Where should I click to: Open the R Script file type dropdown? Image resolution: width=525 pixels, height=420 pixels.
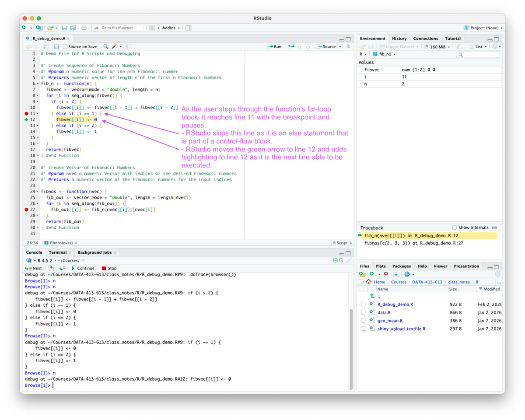point(342,242)
